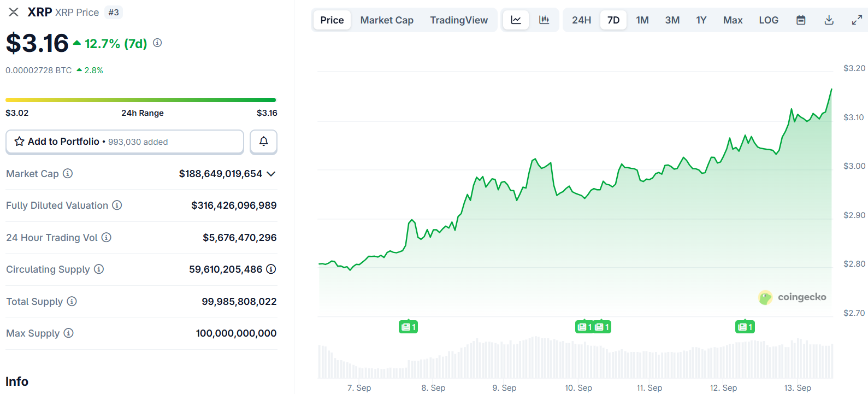Image resolution: width=868 pixels, height=394 pixels.
Task: Click the 100,000,000,000 max supply value
Action: 236,333
